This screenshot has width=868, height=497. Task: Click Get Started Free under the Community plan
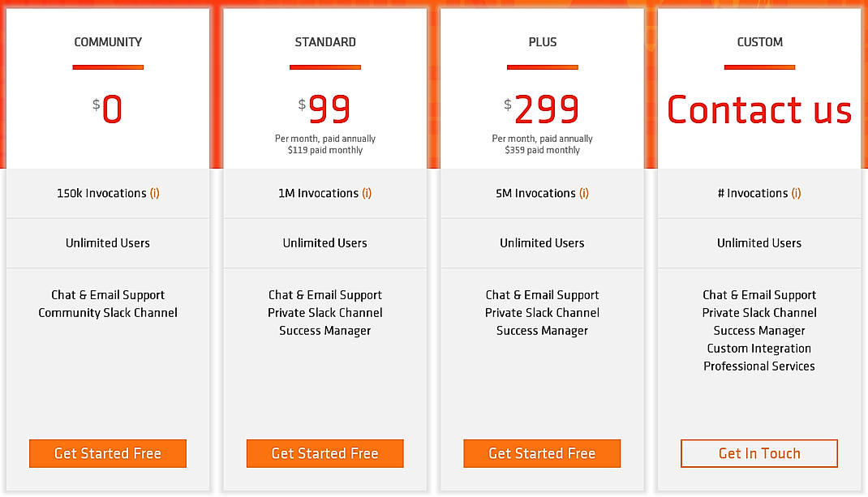pos(107,453)
